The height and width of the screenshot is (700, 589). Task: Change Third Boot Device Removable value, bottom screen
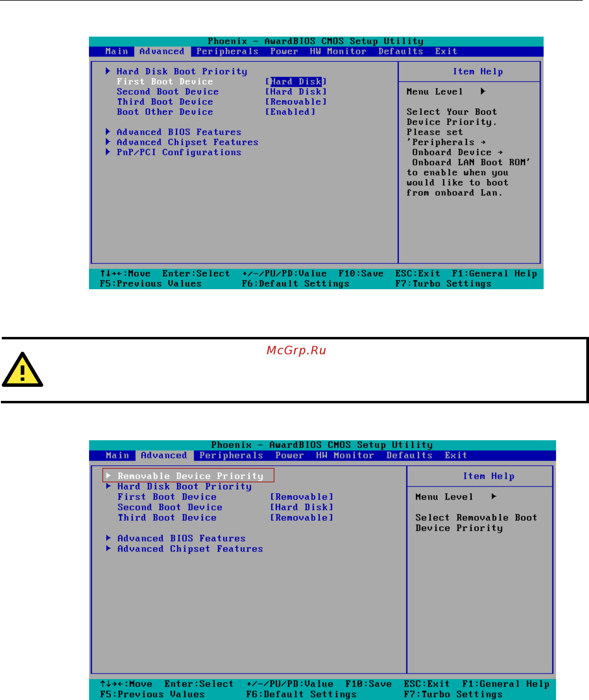301,518
